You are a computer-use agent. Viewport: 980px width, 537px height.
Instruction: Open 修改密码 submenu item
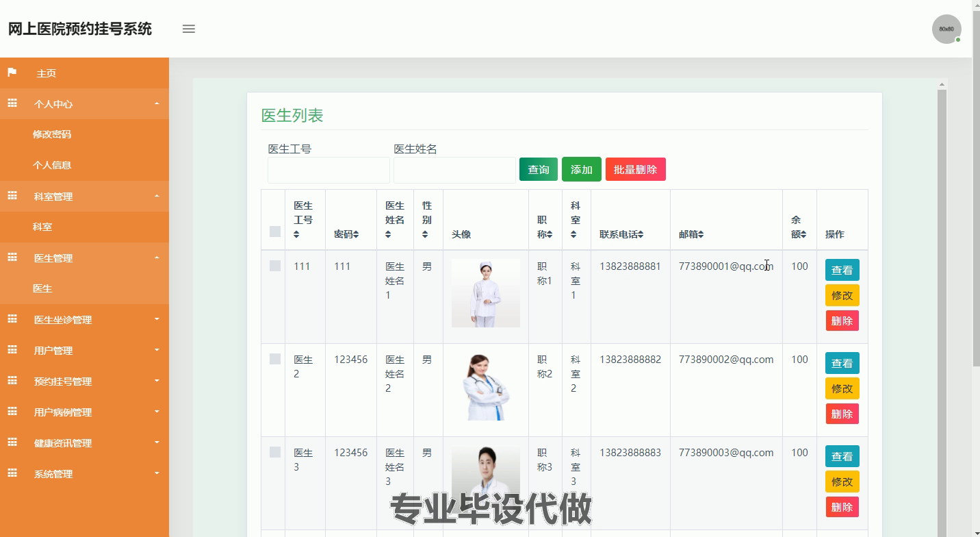[52, 134]
